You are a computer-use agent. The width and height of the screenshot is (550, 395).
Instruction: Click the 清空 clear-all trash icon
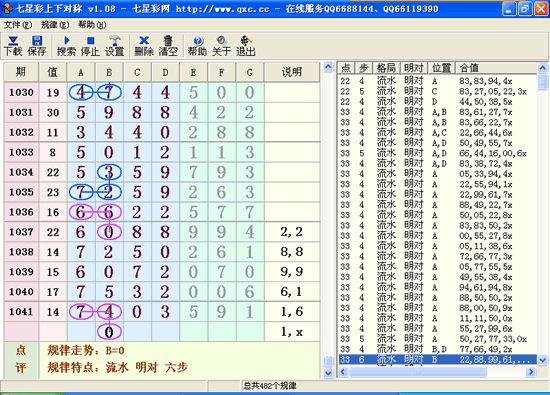click(168, 46)
